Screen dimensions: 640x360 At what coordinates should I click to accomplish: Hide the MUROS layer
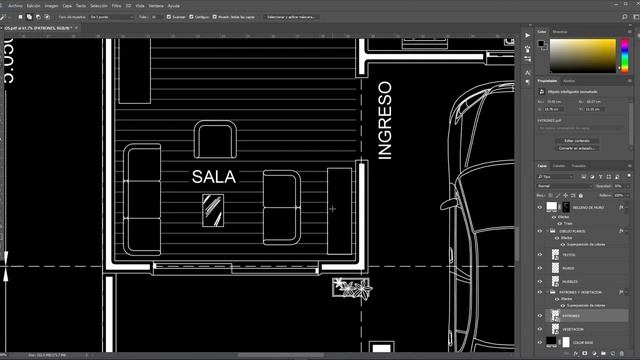click(540, 268)
